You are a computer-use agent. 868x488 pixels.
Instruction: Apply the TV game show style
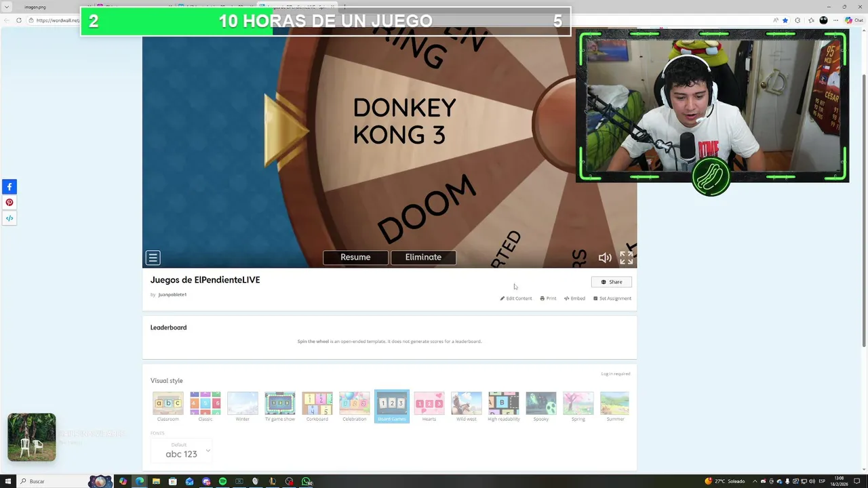[280, 407]
